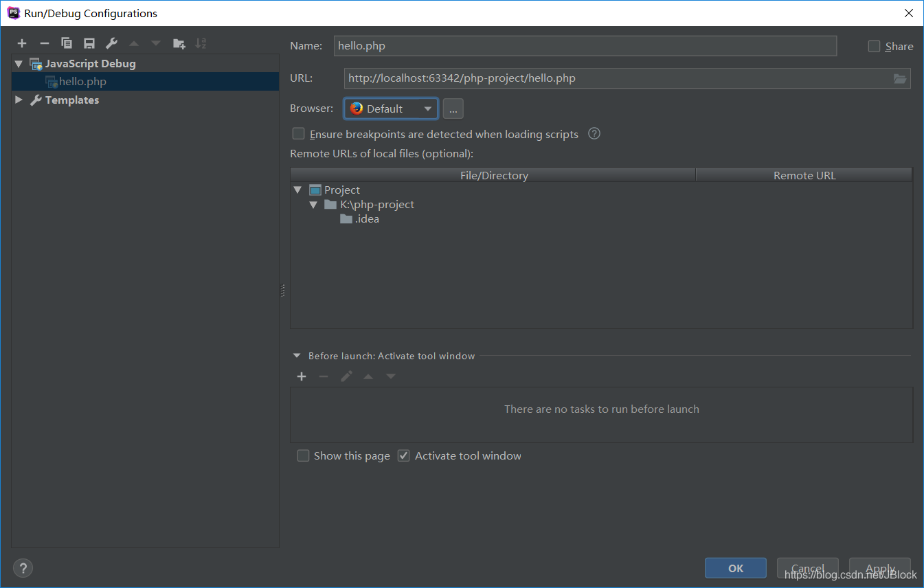Click the Cancel button
This screenshot has width=924, height=588.
click(x=808, y=568)
